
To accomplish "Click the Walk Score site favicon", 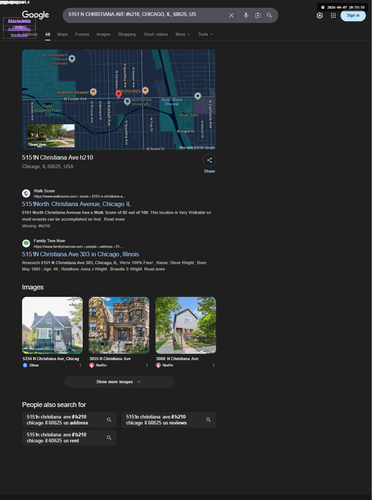I will point(26,193).
